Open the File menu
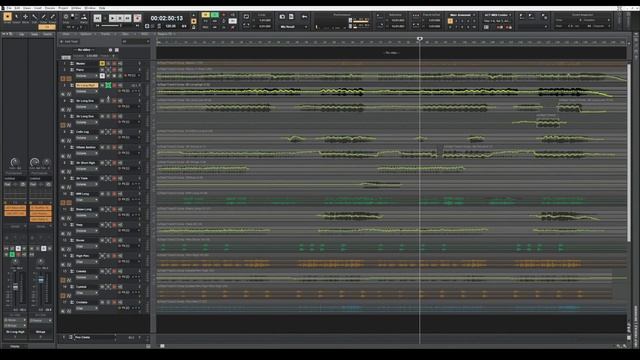Screen dimensions: 640x360 coord(9,8)
